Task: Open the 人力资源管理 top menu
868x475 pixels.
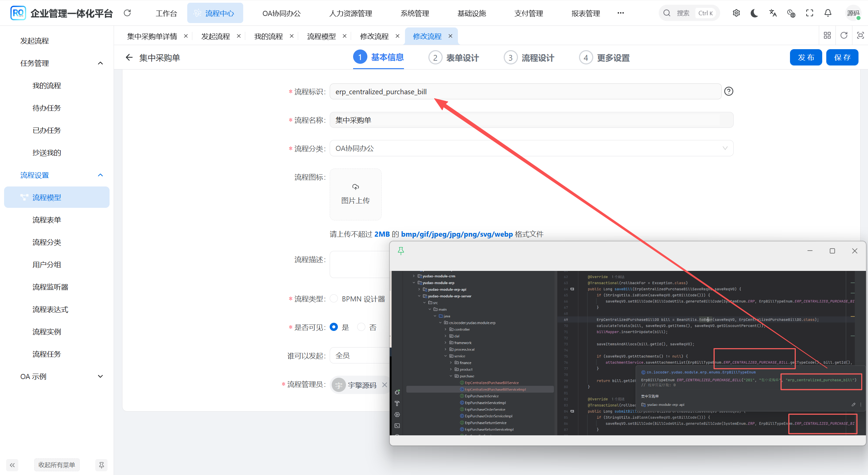Action: [350, 13]
